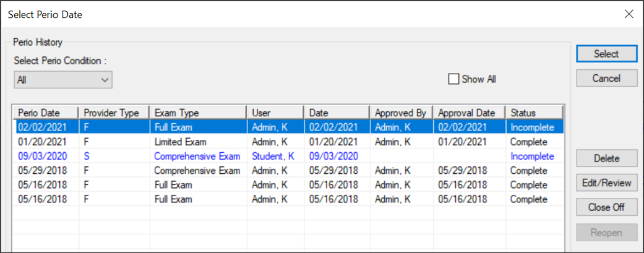Click the Close Off button
This screenshot has height=253, width=644.
(x=606, y=207)
